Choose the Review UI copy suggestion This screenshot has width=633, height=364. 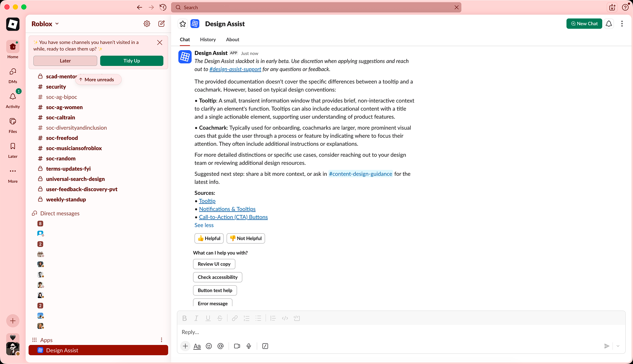click(214, 264)
